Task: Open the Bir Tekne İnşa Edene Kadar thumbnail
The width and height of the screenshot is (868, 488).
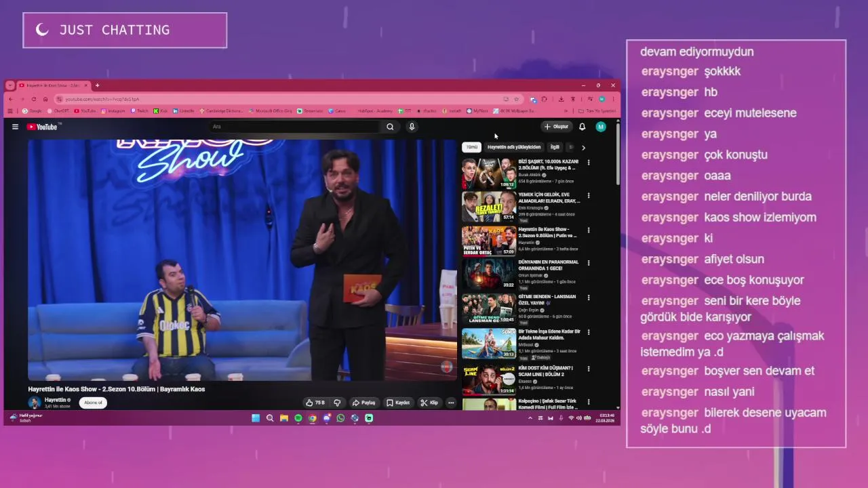Action: coord(489,344)
